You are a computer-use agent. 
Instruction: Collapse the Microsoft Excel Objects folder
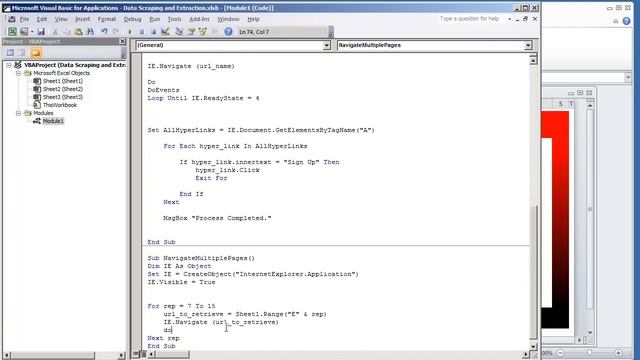[18, 73]
